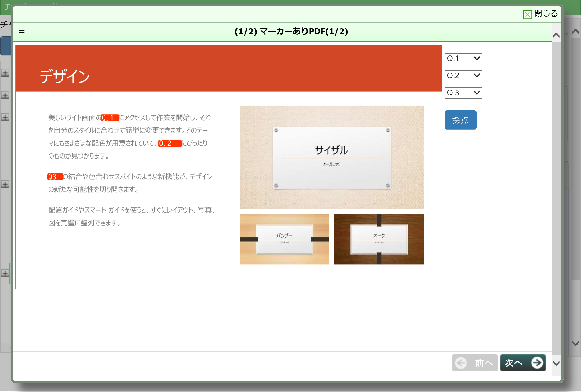
Task: Expand the bottom plus tree node
Action: point(5,274)
